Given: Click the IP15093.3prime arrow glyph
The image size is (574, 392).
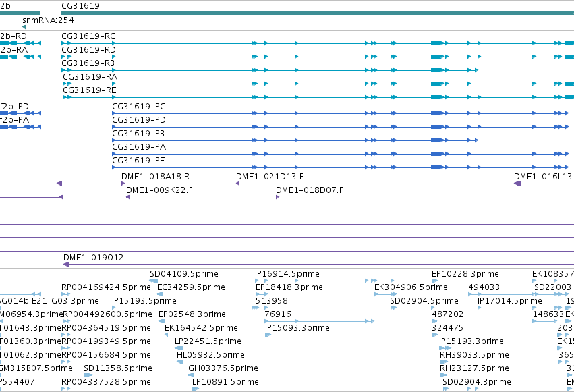Looking at the screenshot, I should tap(268, 335).
